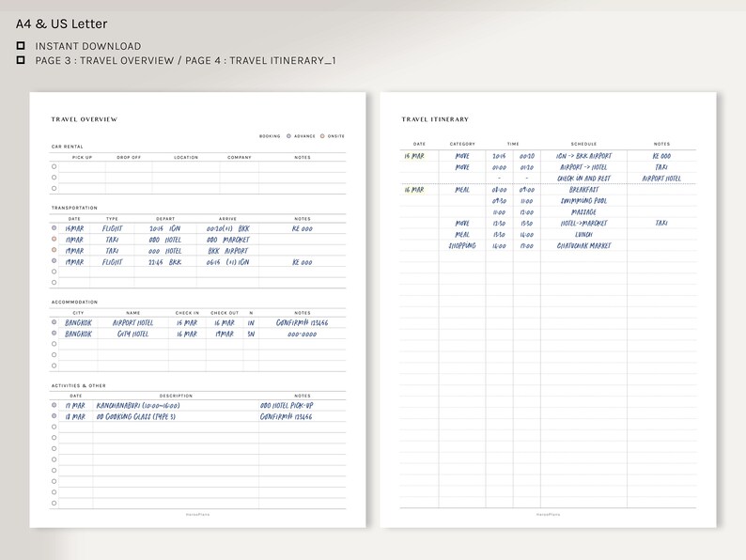
Task: Fill the circle on the 22:45 BKK flight row
Action: tap(54, 260)
